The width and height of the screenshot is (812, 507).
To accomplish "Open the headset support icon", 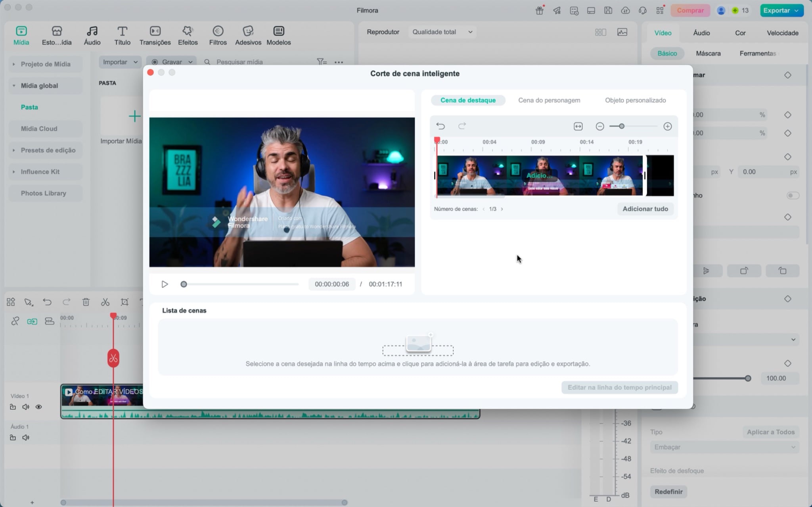I will pyautogui.click(x=642, y=11).
